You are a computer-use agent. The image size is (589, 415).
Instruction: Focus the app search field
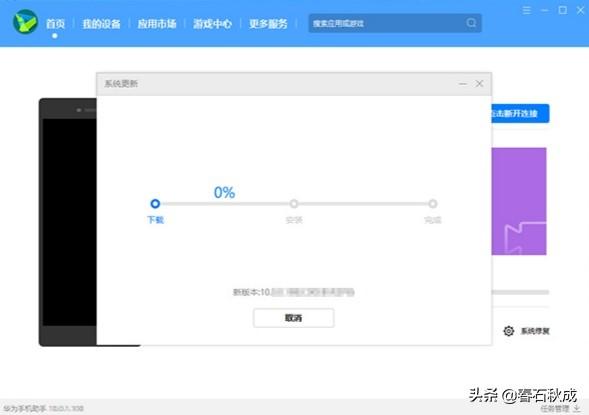click(x=395, y=23)
